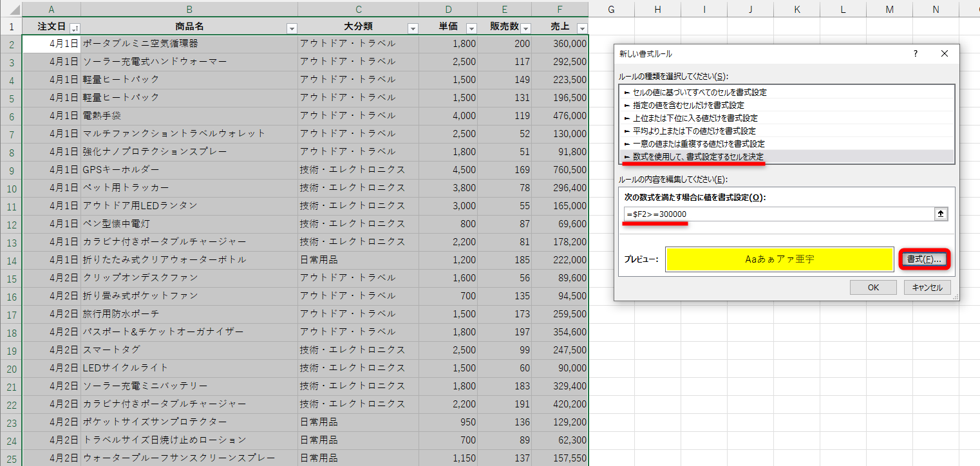Open the sort-filter icon on the 注文日 header

point(74,27)
